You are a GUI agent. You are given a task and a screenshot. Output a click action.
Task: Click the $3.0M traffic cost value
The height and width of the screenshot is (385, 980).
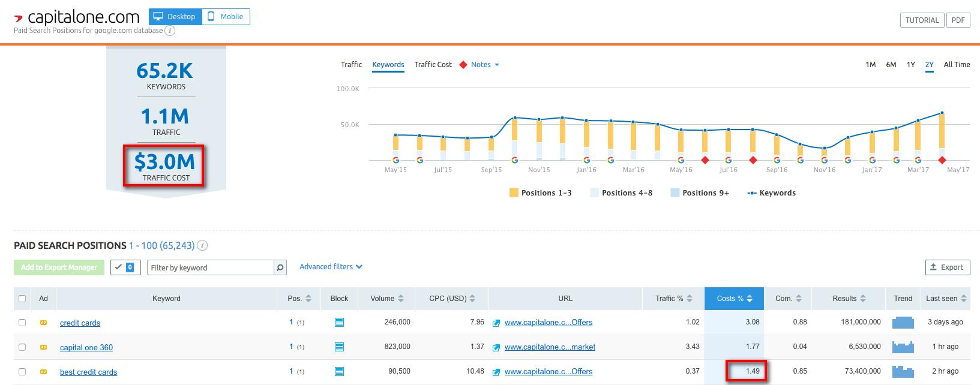[164, 161]
